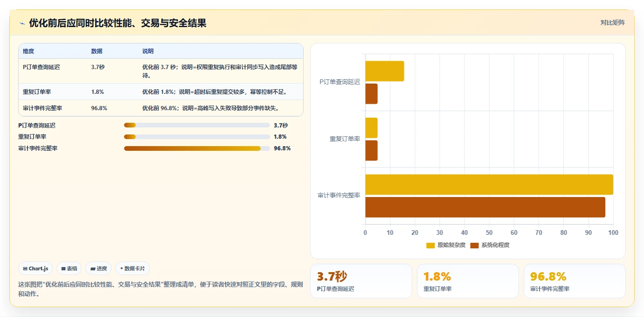644x317 pixels.
Task: Click dark orange chart bar for 审计事件完整率
Action: 485,207
